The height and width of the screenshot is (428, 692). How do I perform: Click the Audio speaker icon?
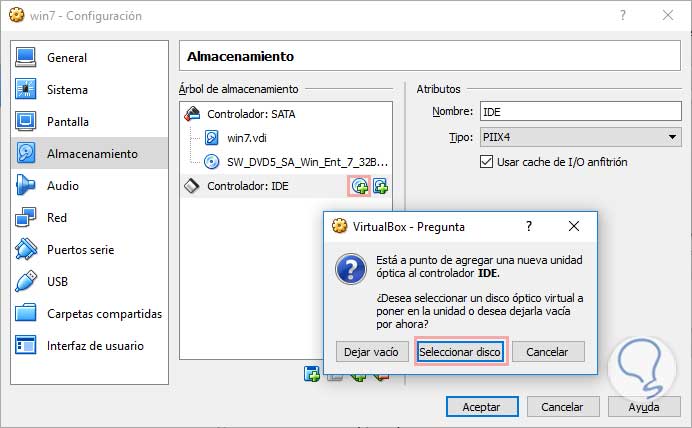pyautogui.click(x=25, y=185)
